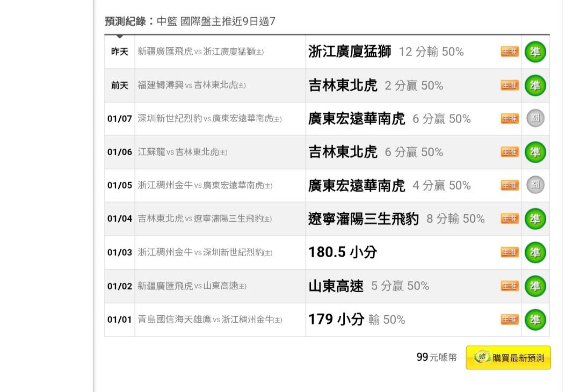The width and height of the screenshot is (580, 392).
Task: Click the orange 主推 tag in 01/06 row
Action: pos(510,153)
